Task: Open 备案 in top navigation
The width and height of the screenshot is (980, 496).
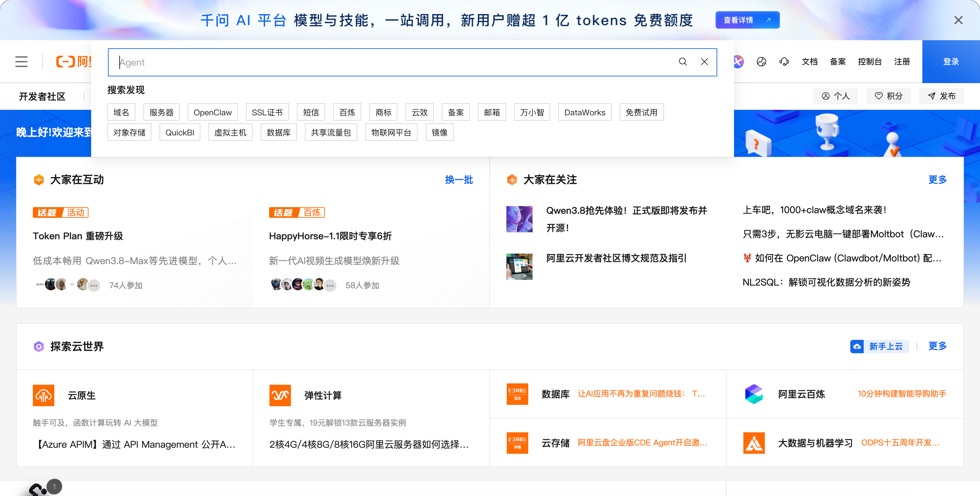Action: click(838, 62)
